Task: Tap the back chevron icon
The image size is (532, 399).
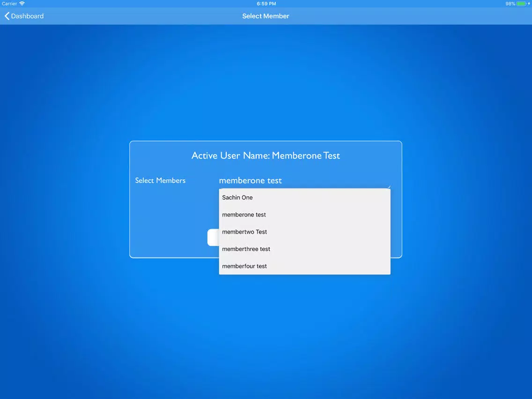Action: click(x=7, y=16)
